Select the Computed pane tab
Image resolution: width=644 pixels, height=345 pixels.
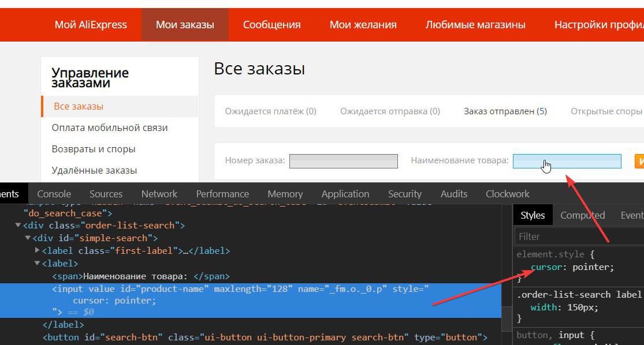point(582,215)
